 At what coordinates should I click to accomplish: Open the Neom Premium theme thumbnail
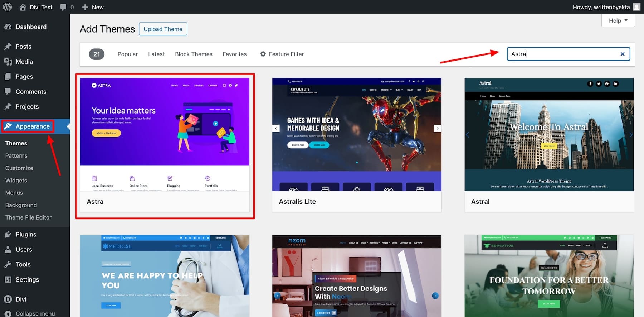(x=357, y=276)
